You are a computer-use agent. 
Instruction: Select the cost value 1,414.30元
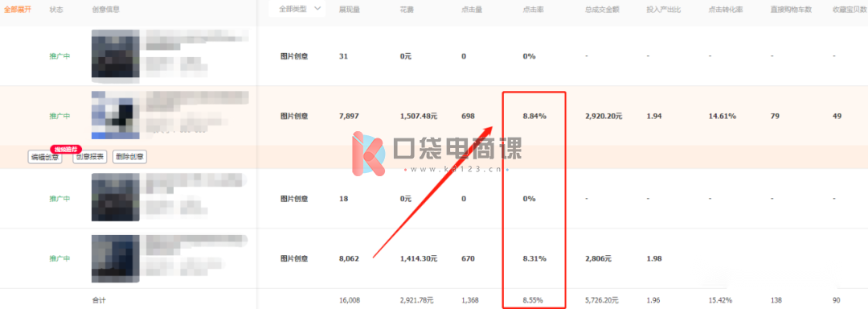coord(419,258)
